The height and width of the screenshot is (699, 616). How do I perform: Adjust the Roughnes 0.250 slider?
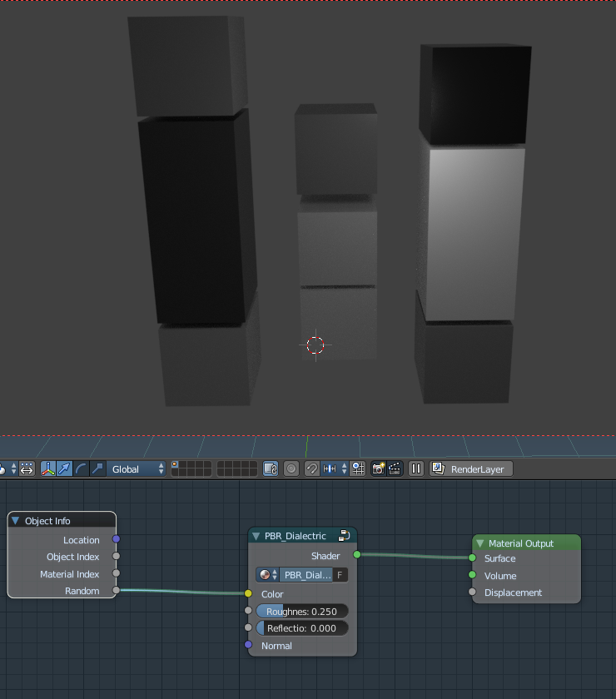(x=302, y=611)
